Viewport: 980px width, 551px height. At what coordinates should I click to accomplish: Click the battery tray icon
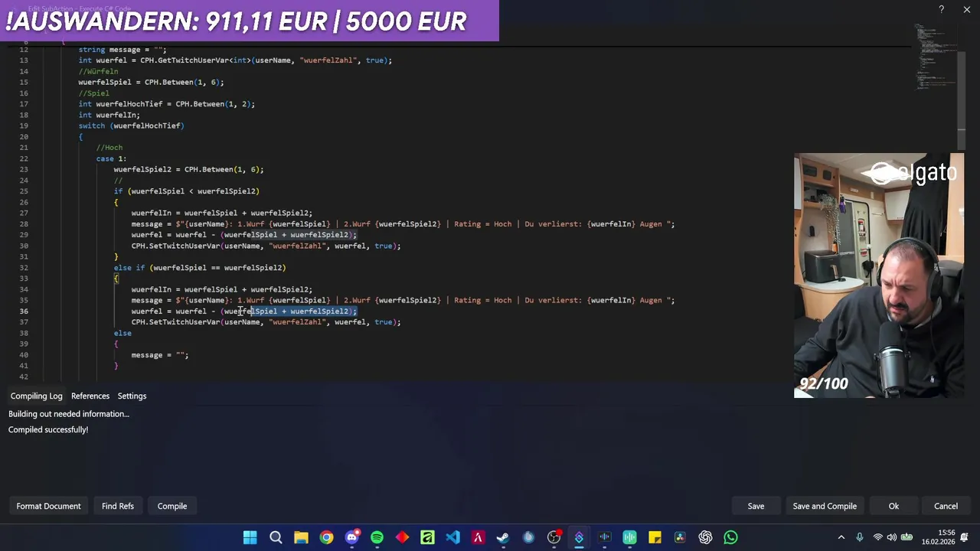[x=907, y=537]
